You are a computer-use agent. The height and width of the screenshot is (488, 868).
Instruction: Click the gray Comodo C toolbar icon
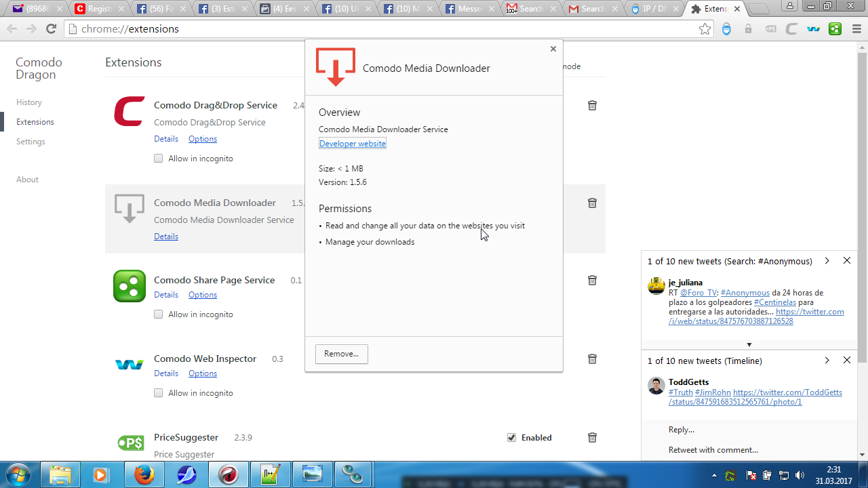pos(791,29)
